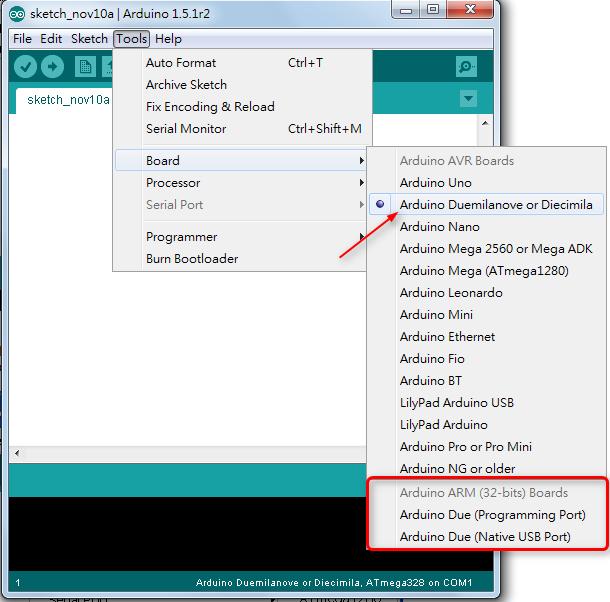Close the Arduino window
Image resolution: width=610 pixels, height=602 pixels.
[x=470, y=10]
